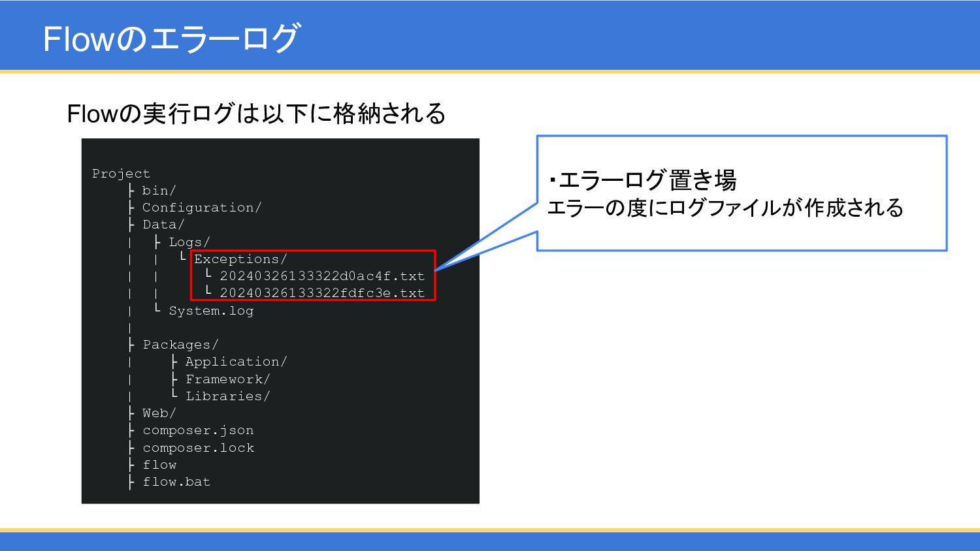This screenshot has height=551, width=980.
Task: Click the "System.log" file line
Action: tap(211, 311)
